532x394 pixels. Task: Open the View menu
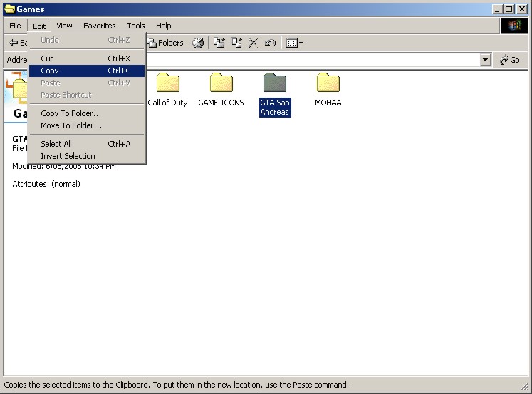[64, 26]
